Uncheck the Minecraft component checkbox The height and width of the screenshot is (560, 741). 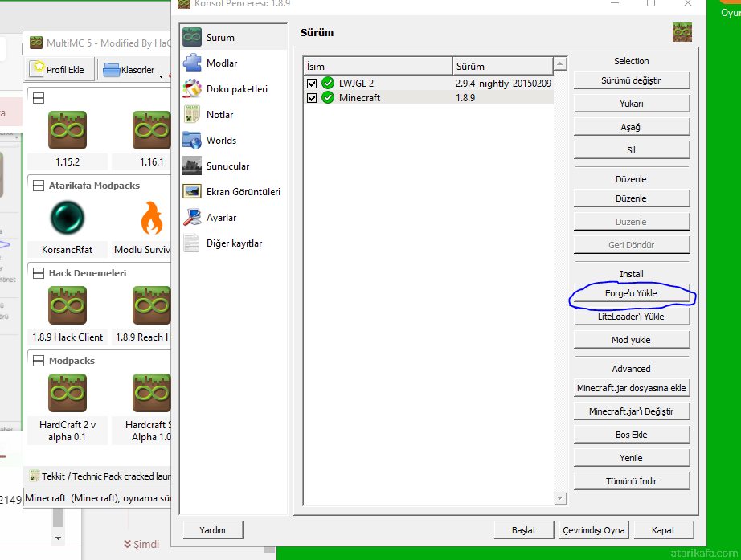312,98
